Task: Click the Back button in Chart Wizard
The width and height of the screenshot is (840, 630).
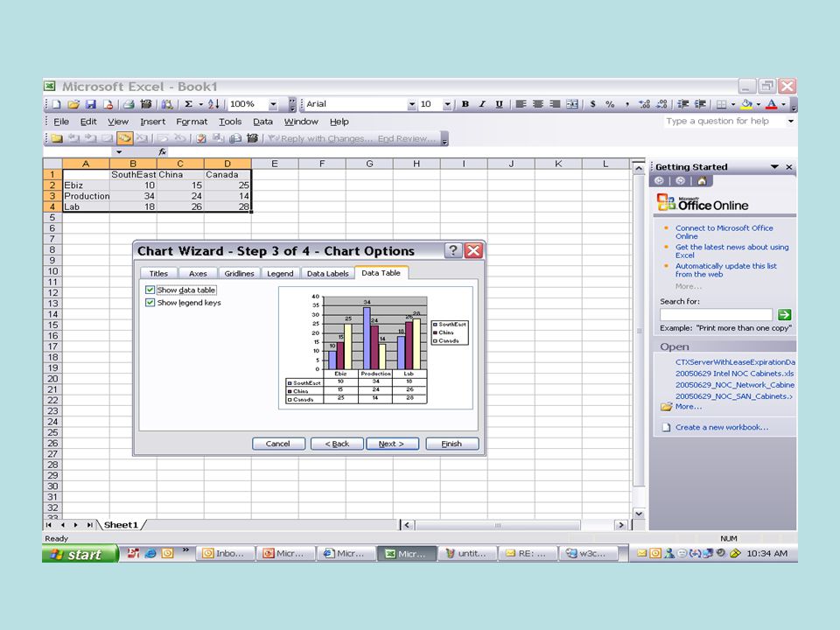Action: (337, 444)
